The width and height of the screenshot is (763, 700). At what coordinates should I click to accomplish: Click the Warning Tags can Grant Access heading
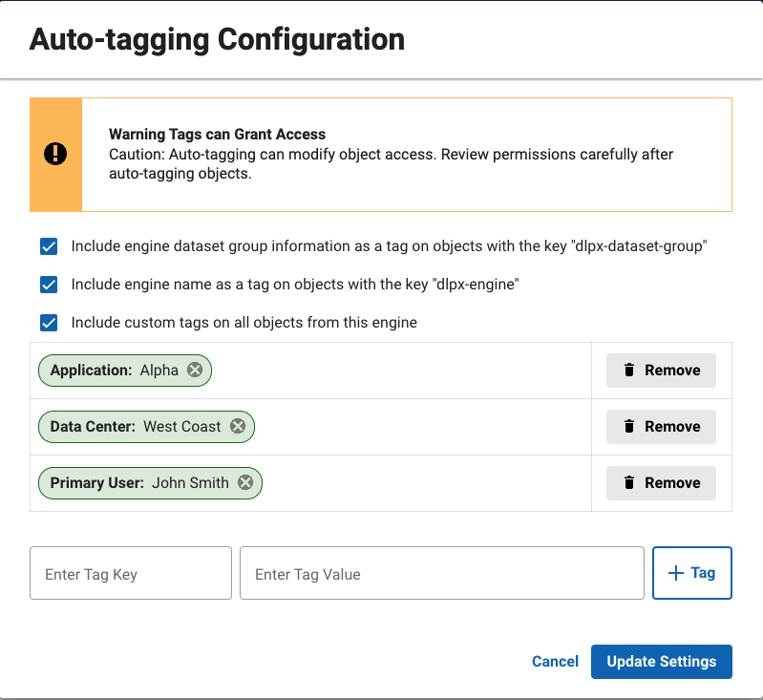pos(217,135)
